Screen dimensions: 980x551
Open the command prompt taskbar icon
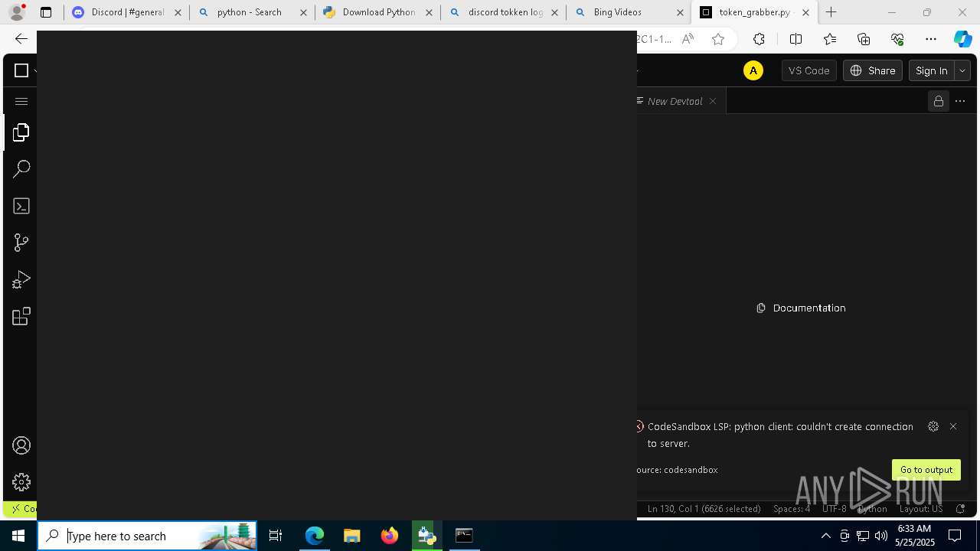pyautogui.click(x=464, y=536)
